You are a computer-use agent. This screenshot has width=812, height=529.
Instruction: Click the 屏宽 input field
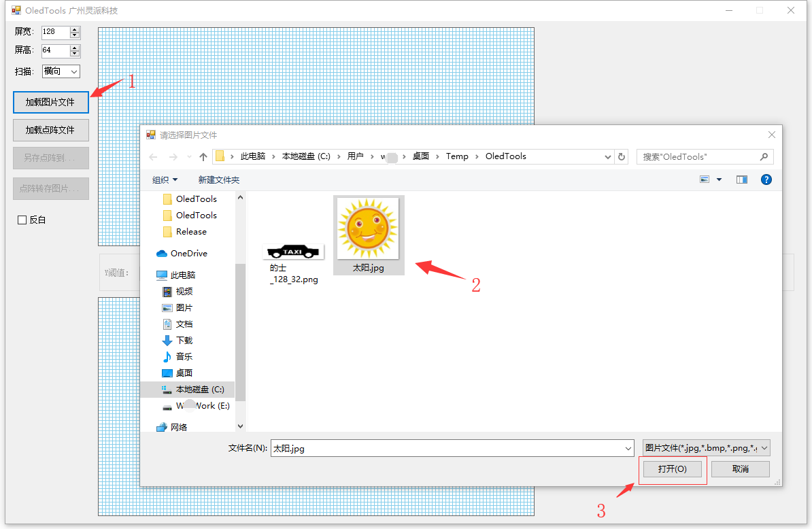(x=56, y=32)
